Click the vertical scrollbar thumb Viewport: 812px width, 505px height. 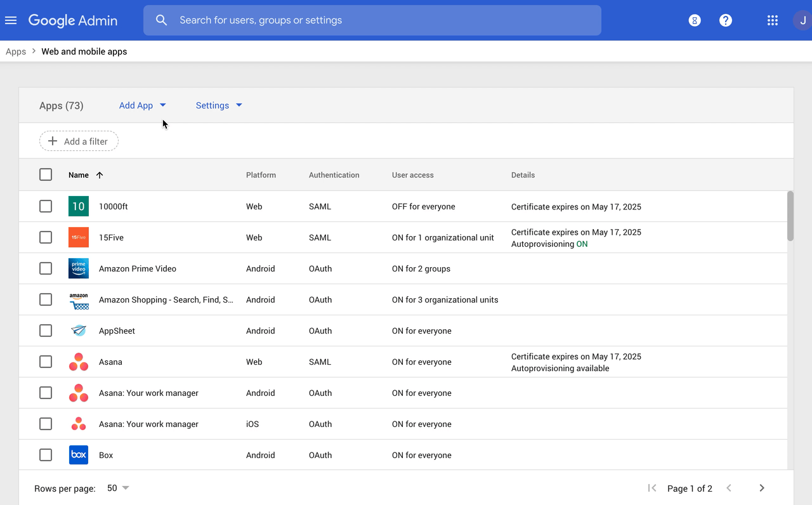[x=790, y=216]
